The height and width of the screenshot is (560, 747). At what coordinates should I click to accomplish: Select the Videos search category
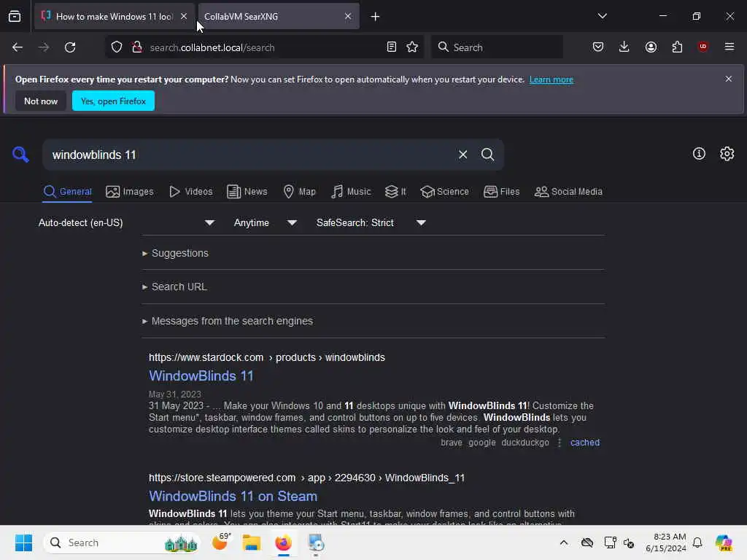point(190,192)
